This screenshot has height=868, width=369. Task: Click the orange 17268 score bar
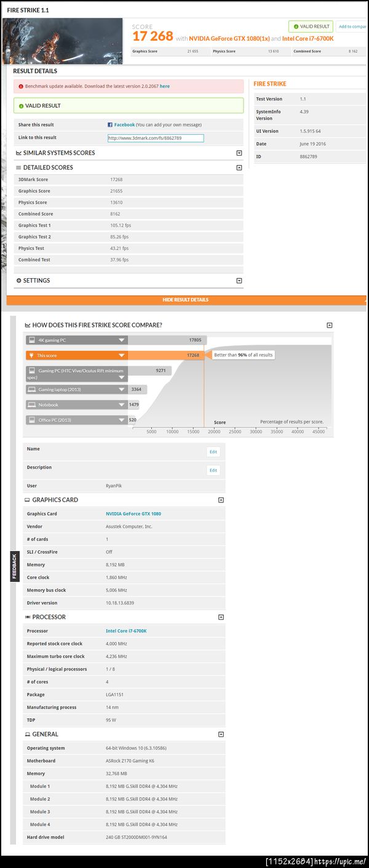[x=166, y=355]
